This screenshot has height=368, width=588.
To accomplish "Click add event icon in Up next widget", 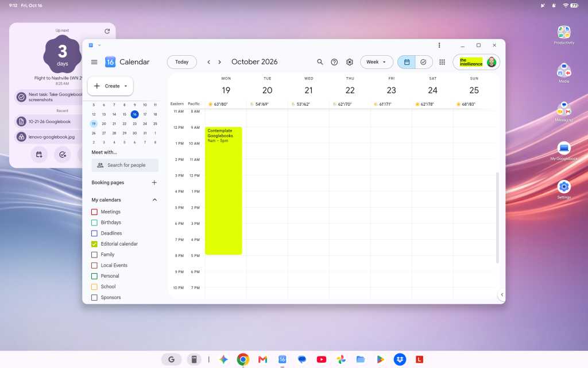I will (x=39, y=154).
